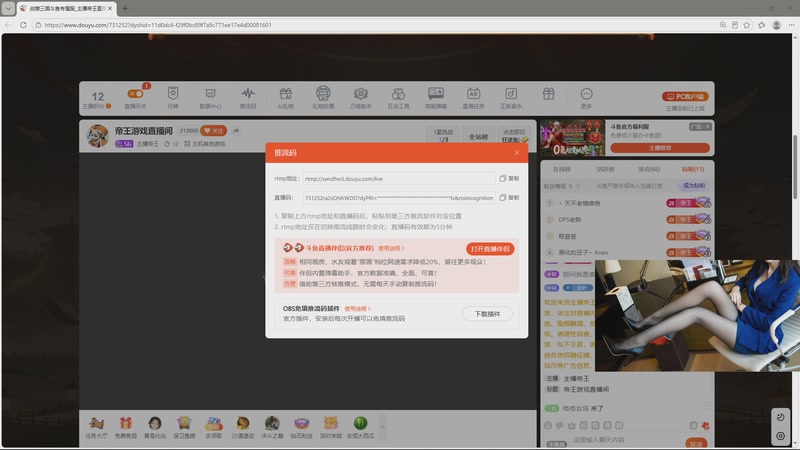Image resolution: width=800 pixels, height=450 pixels.
Task: Open the emoji icon in chat toolbar
Action: 548,425
